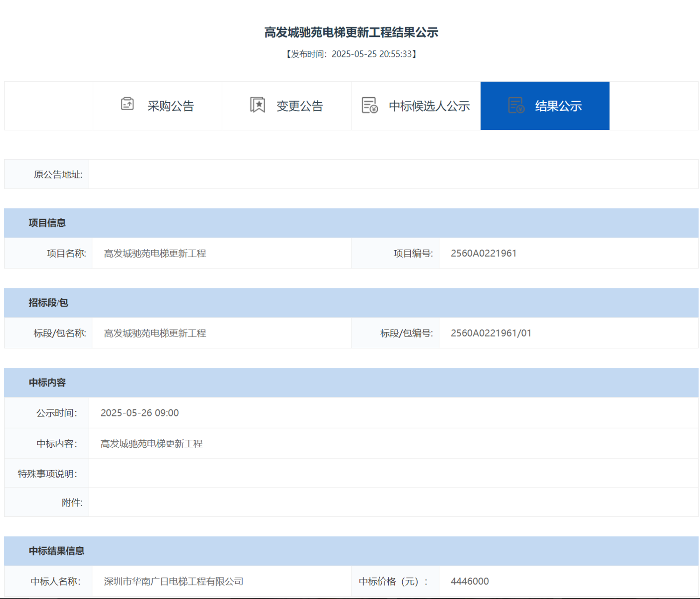Click the 项目名称 label
Screen dimensions: 700x599
(66, 254)
